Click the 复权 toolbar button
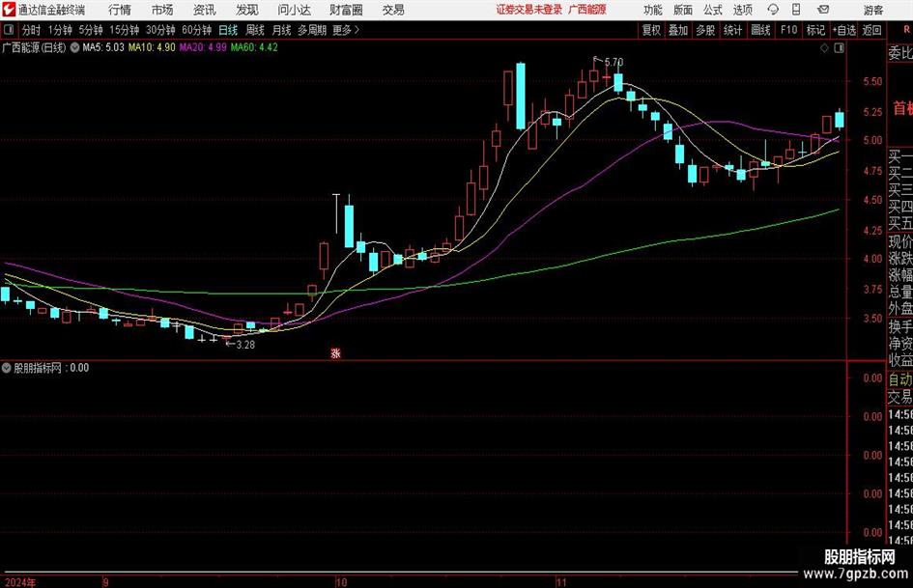Screen dimensions: 913x588 point(651,30)
